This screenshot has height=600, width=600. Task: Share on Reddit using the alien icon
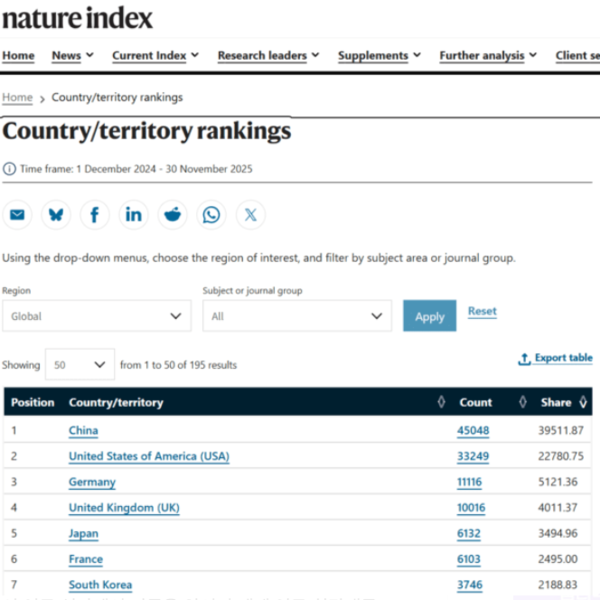tap(173, 215)
